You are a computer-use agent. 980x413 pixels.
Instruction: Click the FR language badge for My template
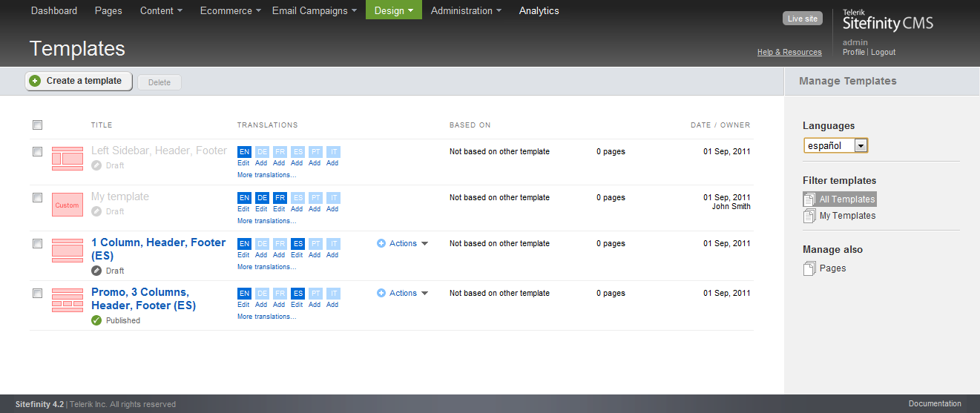[x=279, y=198]
